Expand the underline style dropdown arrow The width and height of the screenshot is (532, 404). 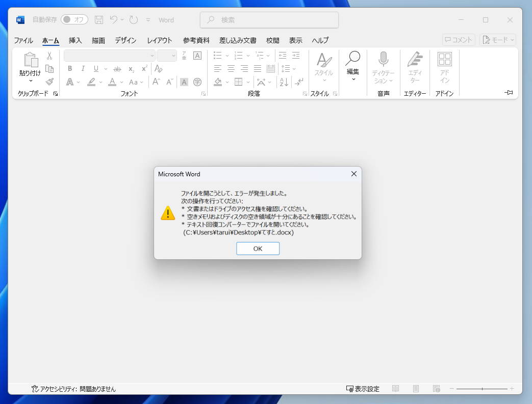pos(105,69)
